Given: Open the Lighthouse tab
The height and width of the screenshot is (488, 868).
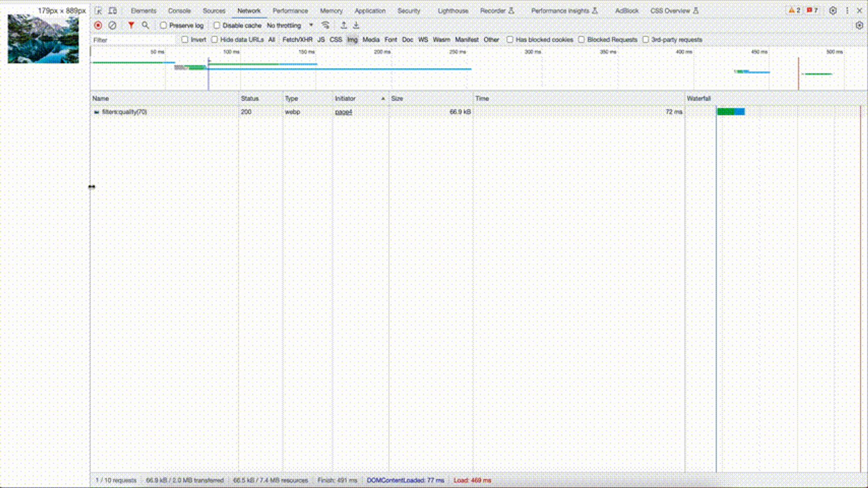Looking at the screenshot, I should [453, 11].
